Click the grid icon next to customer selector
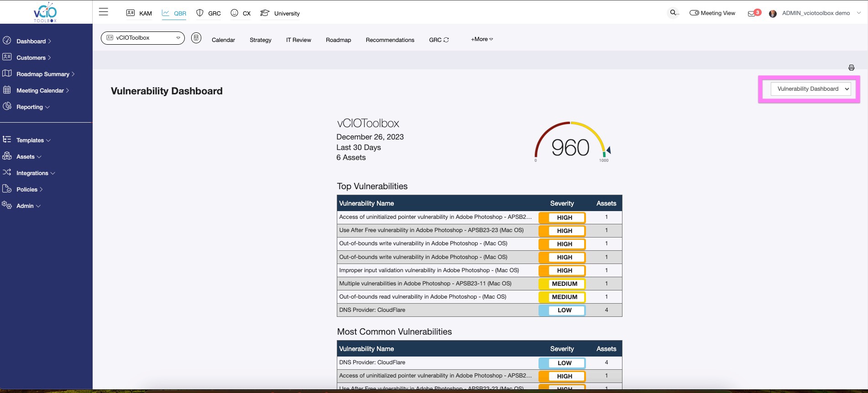This screenshot has width=868, height=393. (x=196, y=38)
